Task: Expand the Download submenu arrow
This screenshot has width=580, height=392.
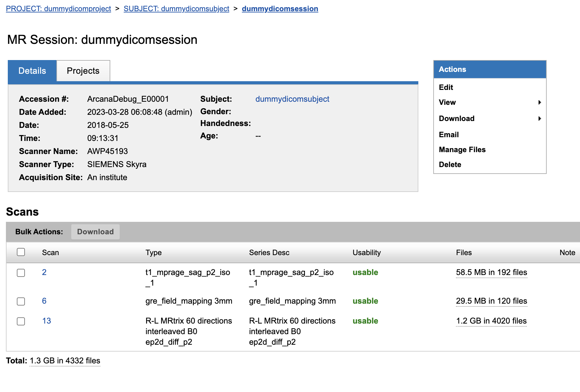Action: 540,119
